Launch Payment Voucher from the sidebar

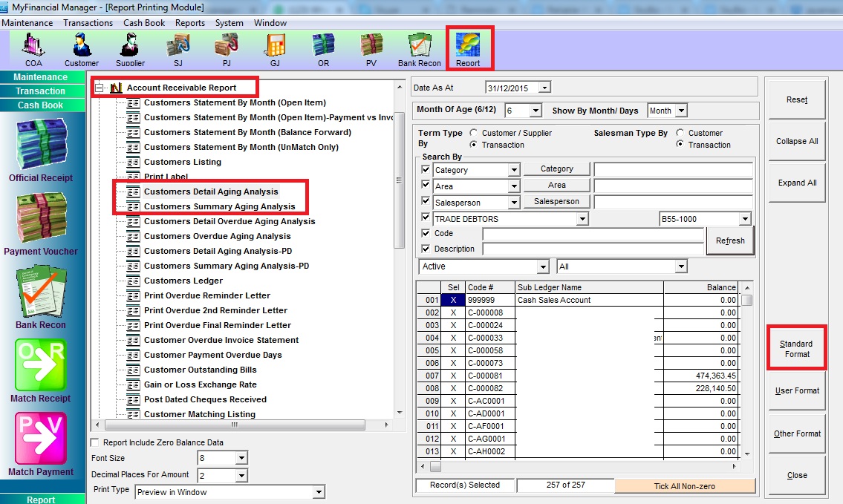[x=41, y=224]
